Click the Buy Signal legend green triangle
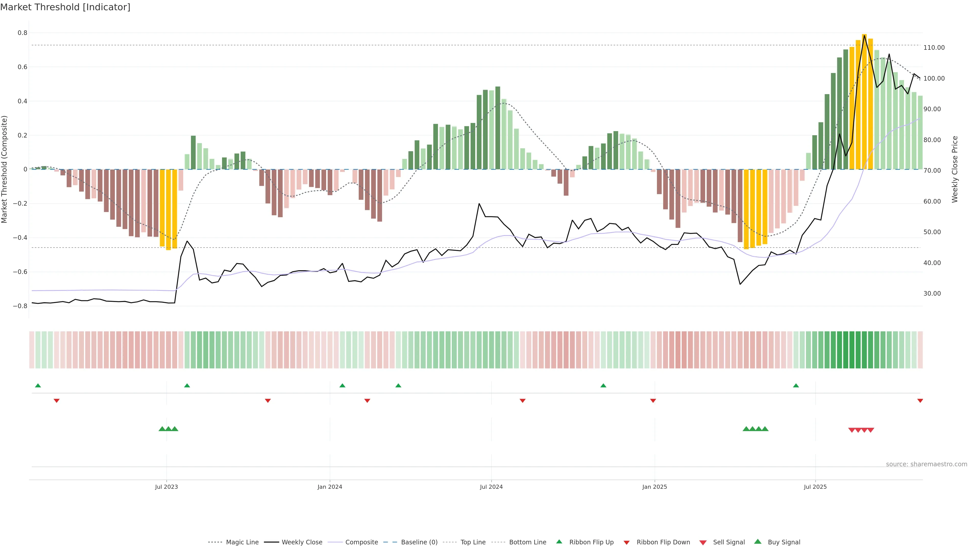This screenshot has height=551, width=980. (758, 542)
